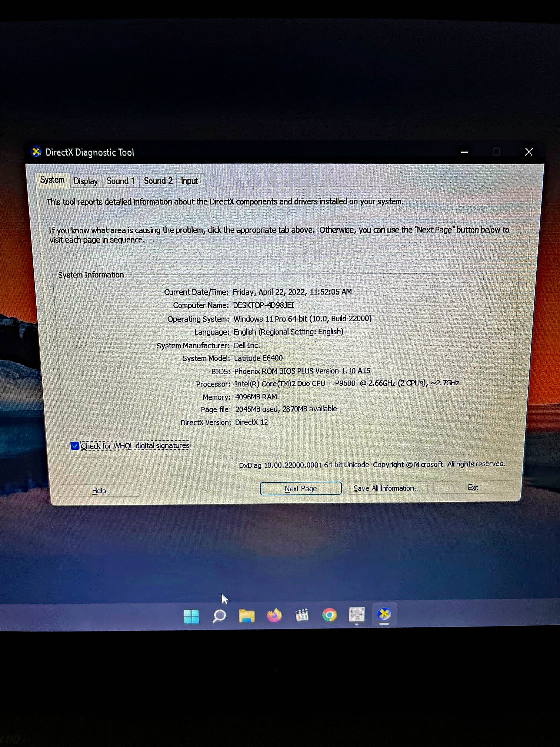The width and height of the screenshot is (560, 747).
Task: Click the DirectX icon in the title bar
Action: [36, 152]
